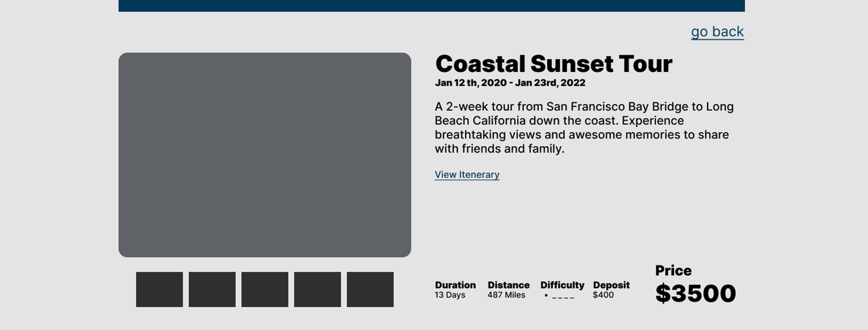Screen dimensions: 868x330
Task: Click the dark navy header bar
Action: [431, 6]
